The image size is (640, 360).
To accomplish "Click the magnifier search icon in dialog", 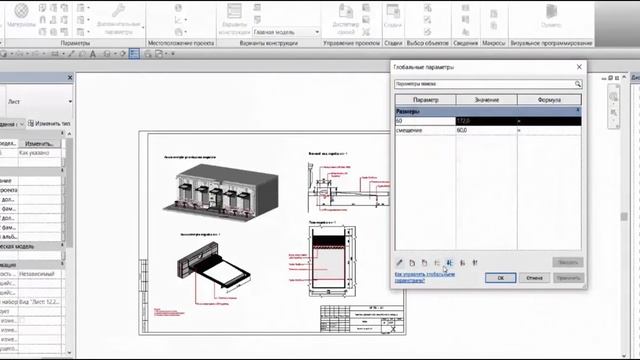I will (x=578, y=84).
